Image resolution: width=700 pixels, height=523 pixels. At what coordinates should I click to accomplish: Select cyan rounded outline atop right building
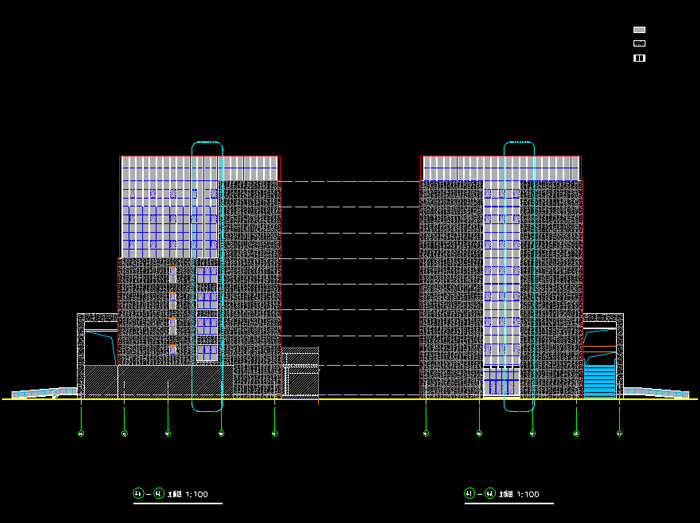519,145
